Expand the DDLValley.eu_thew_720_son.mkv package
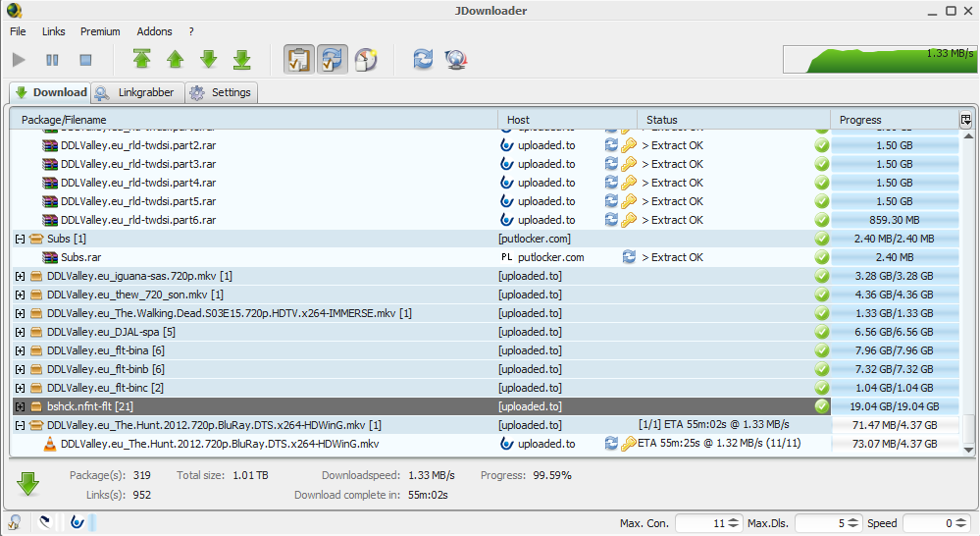The width and height of the screenshot is (980, 536). (x=20, y=295)
